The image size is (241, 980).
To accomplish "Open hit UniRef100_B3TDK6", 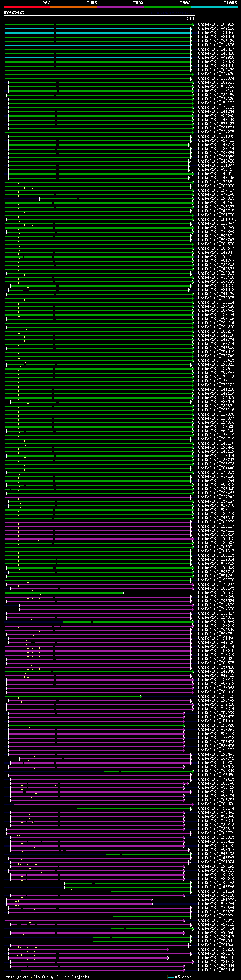I will pos(216,33).
